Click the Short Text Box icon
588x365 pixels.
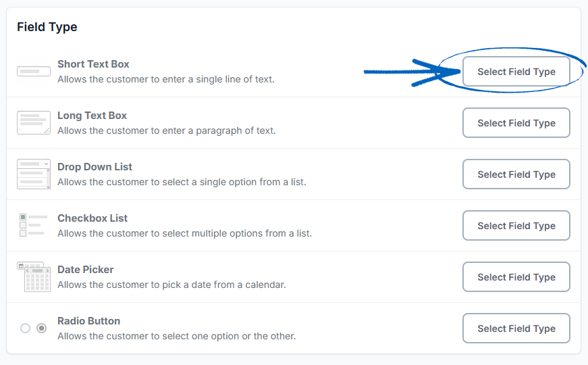tap(34, 72)
